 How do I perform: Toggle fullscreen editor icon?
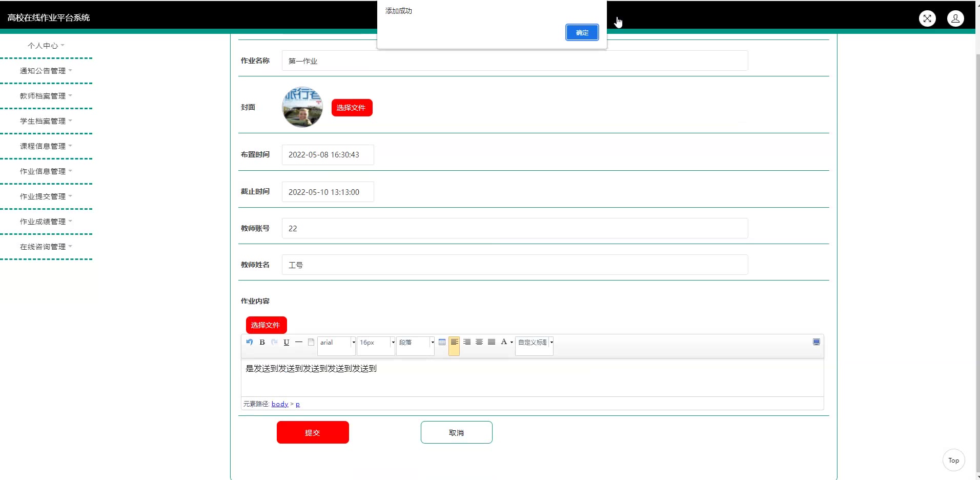816,342
